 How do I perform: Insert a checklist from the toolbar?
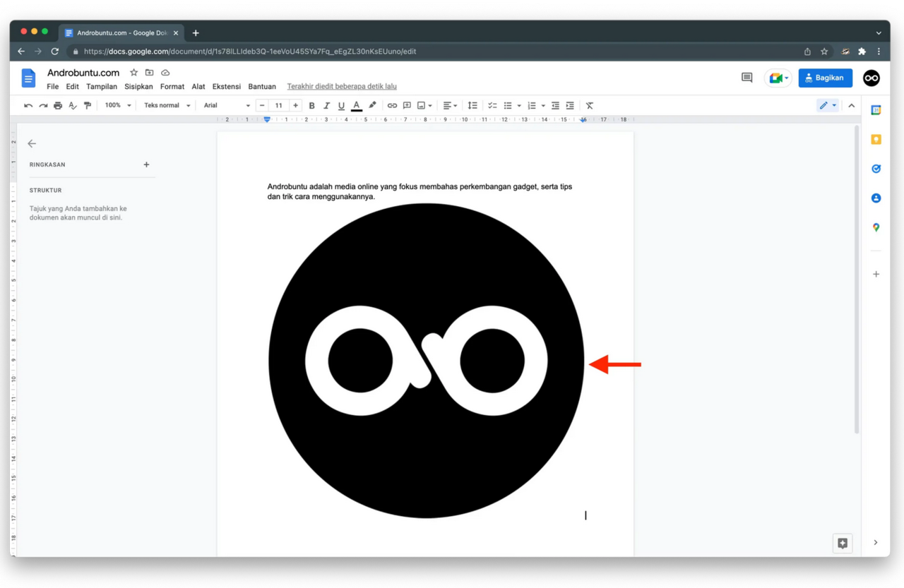coord(492,106)
